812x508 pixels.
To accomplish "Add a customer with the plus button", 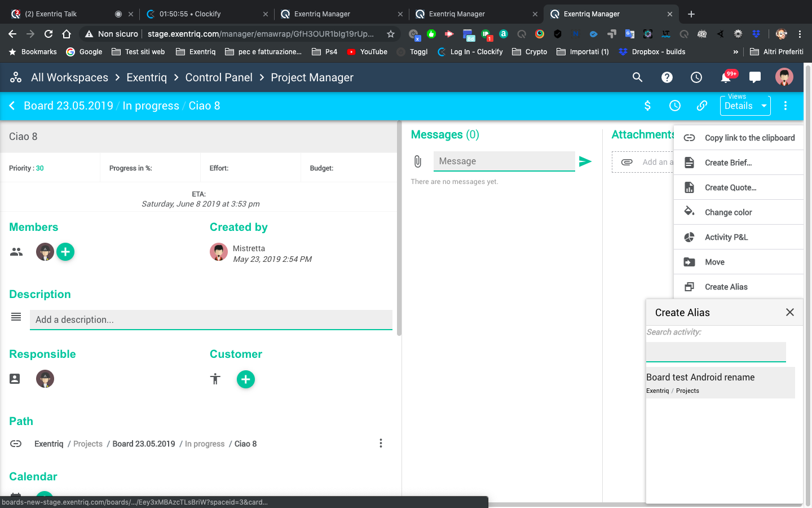I will 245,379.
